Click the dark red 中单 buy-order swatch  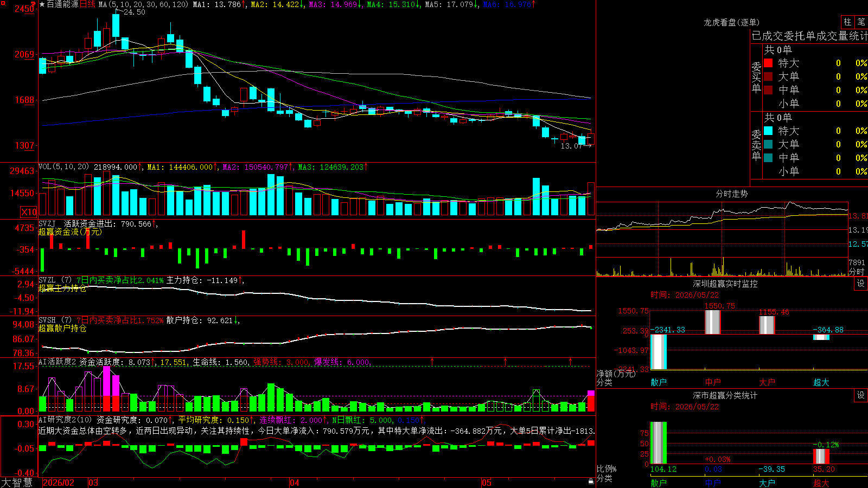768,90
